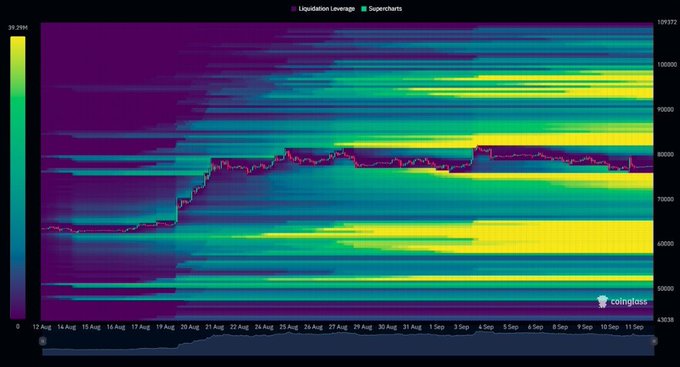Viewport: 680px width, 367px height.
Task: Click the 109372 price axis label
Action: 667,22
